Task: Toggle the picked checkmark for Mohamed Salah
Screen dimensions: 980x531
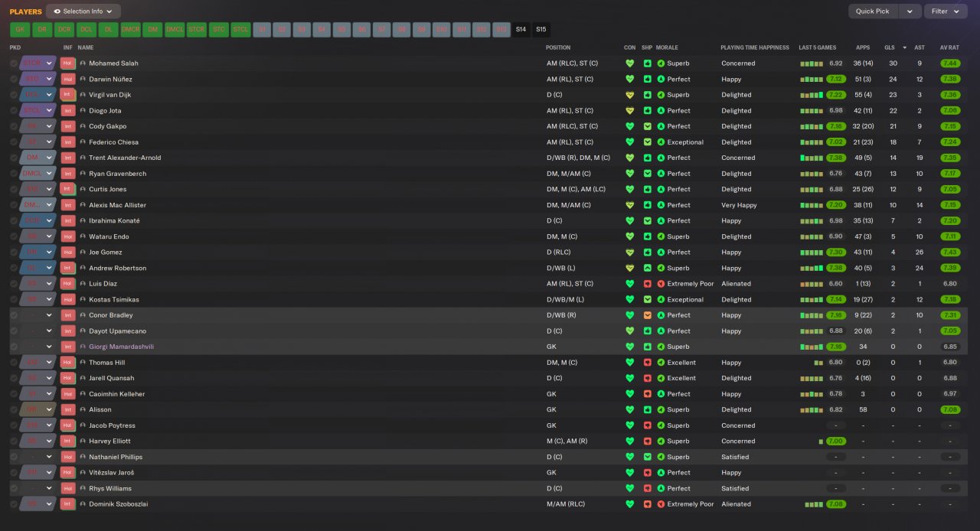Action: click(x=14, y=64)
